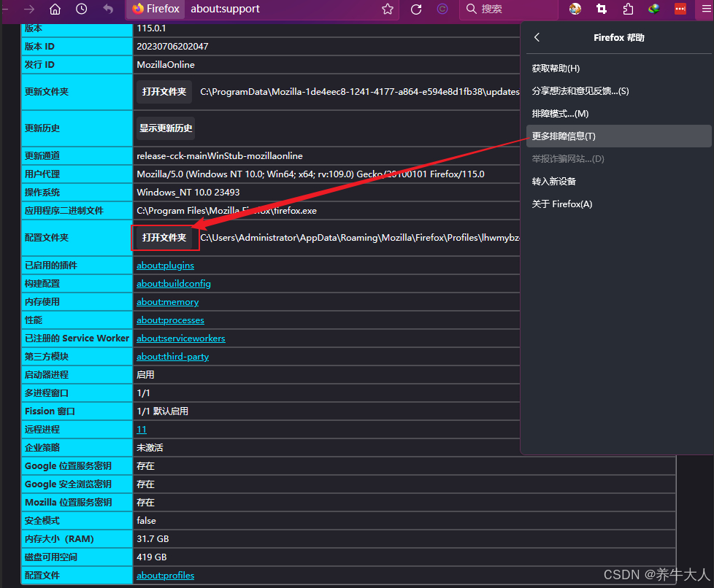Viewport: 714px width, 588px height.
Task: Click the 31.7 GB memory value
Action: click(153, 539)
